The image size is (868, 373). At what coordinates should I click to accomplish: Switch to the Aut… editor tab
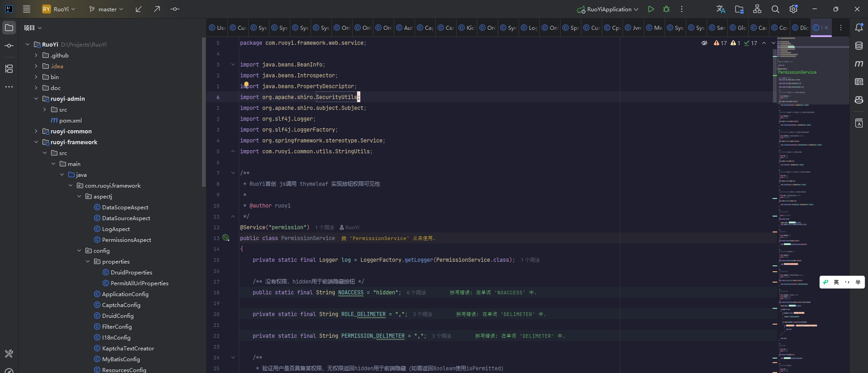[404, 28]
